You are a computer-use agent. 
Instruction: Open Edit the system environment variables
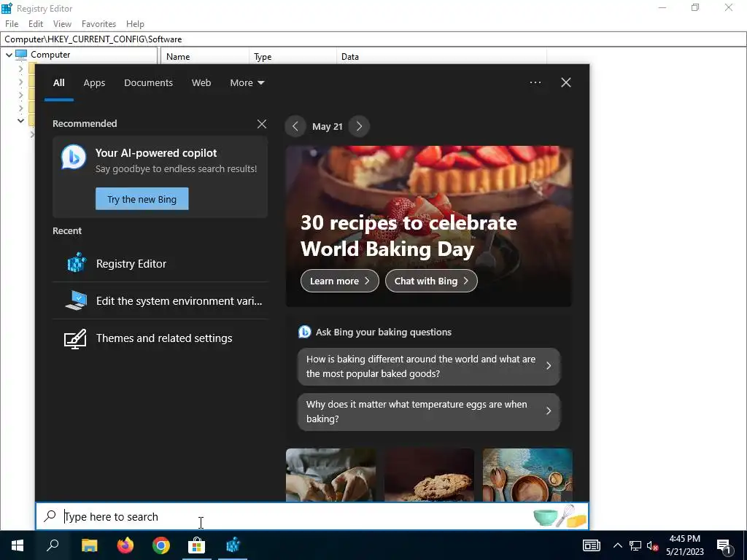160,301
